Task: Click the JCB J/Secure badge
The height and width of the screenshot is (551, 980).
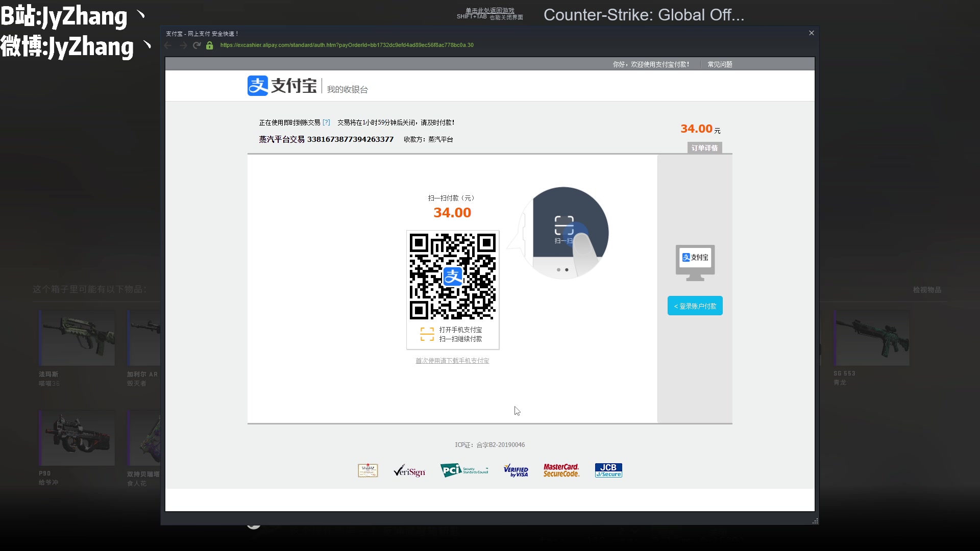Action: [608, 470]
